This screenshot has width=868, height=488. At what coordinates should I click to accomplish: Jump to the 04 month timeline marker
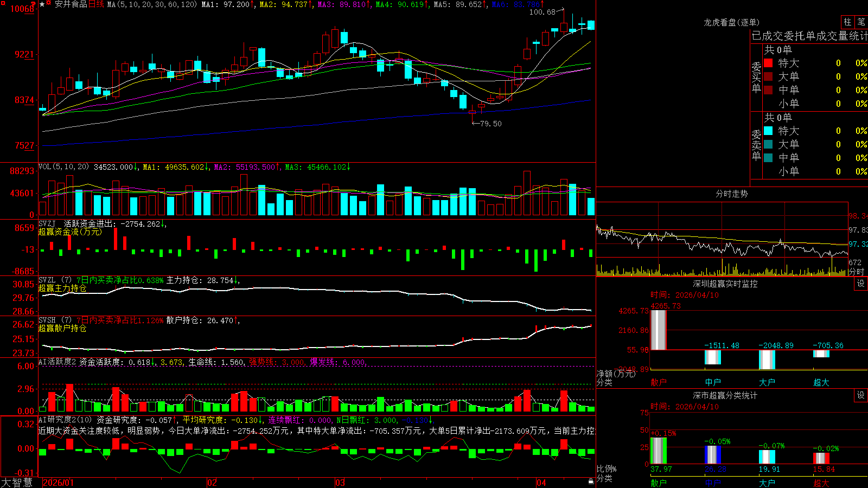[541, 483]
